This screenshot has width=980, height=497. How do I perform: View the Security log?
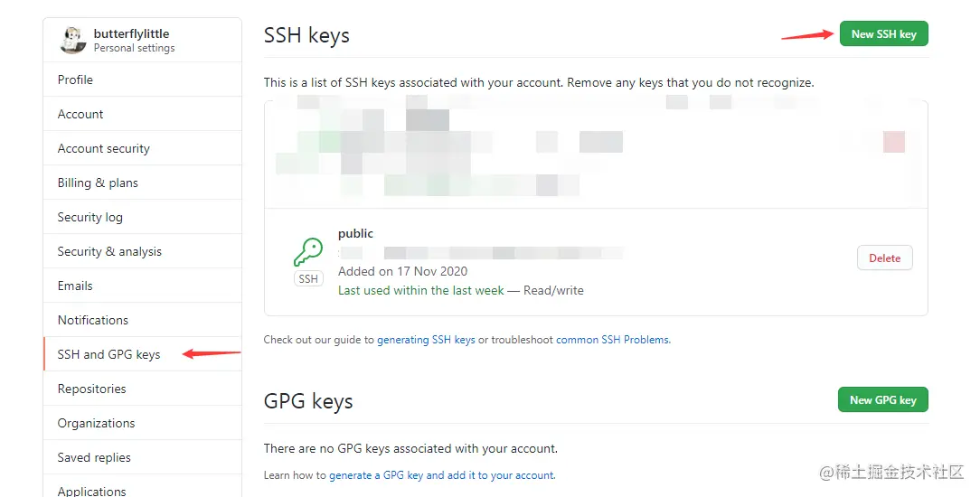tap(143, 217)
